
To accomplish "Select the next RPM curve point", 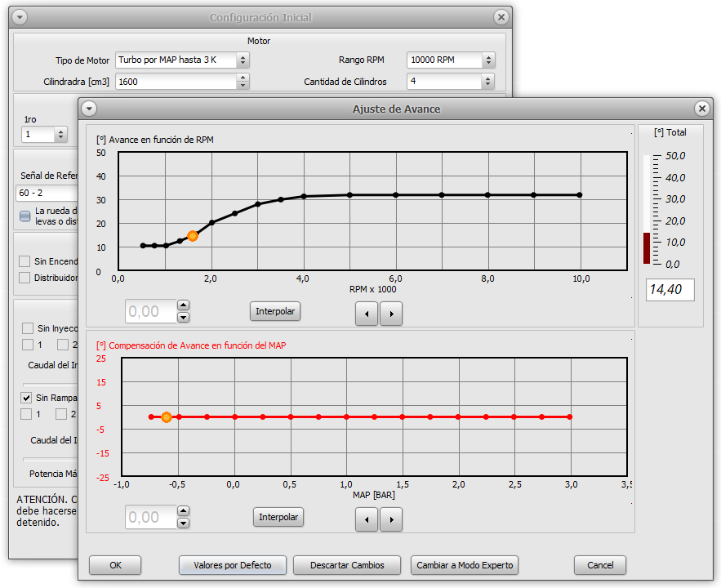I will point(391,314).
